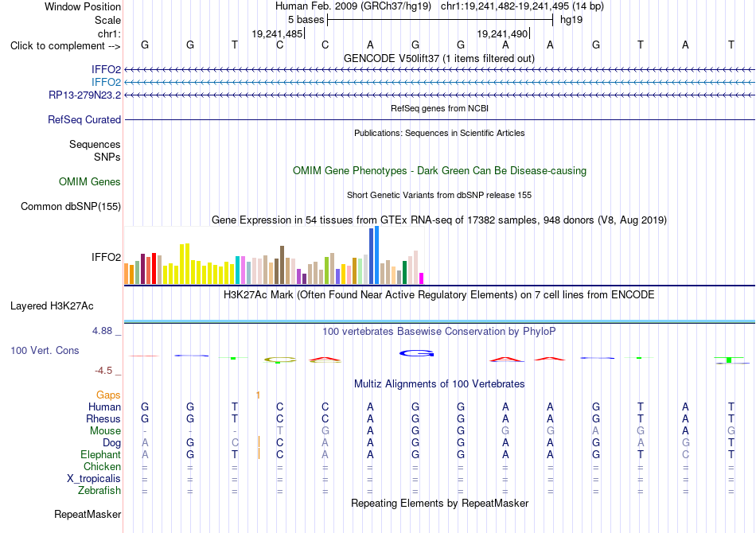Click the chr1:19,241,482-19,241,495 position text
This screenshot has height=533, width=756.
[505, 6]
